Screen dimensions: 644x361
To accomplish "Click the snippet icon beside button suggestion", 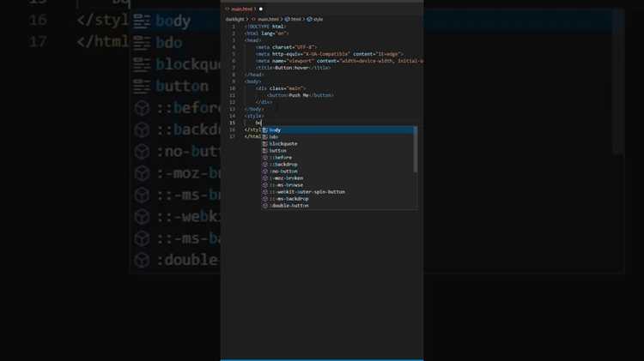I will (265, 151).
